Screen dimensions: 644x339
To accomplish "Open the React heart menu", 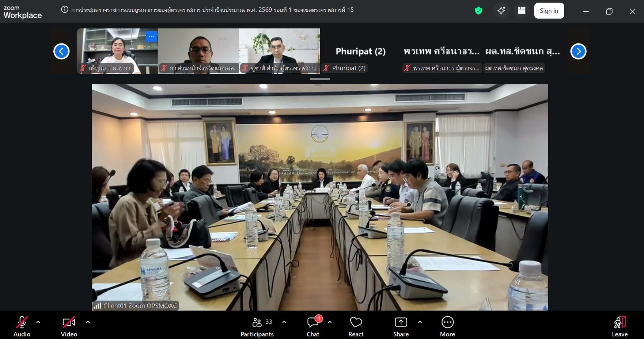I will pos(356,327).
